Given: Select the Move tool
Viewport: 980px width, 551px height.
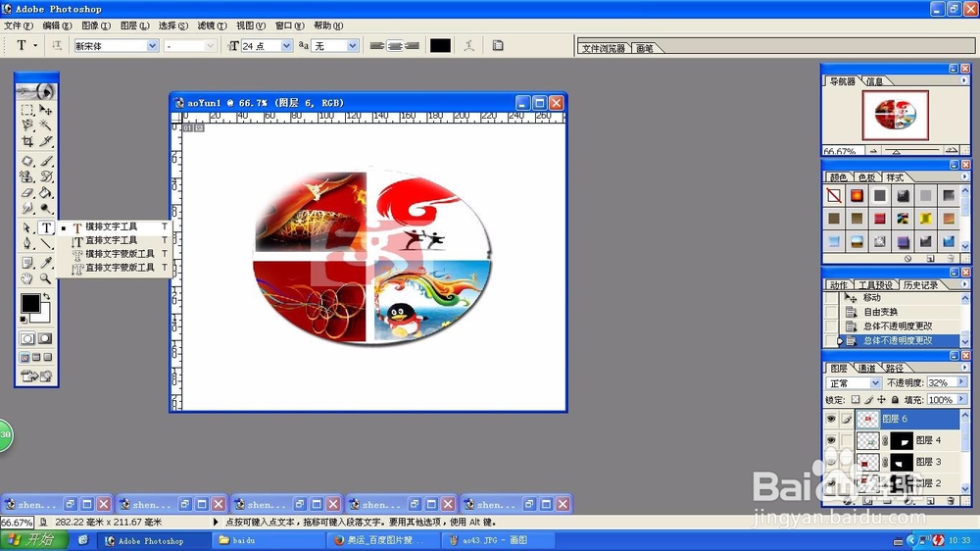Looking at the screenshot, I should point(46,110).
